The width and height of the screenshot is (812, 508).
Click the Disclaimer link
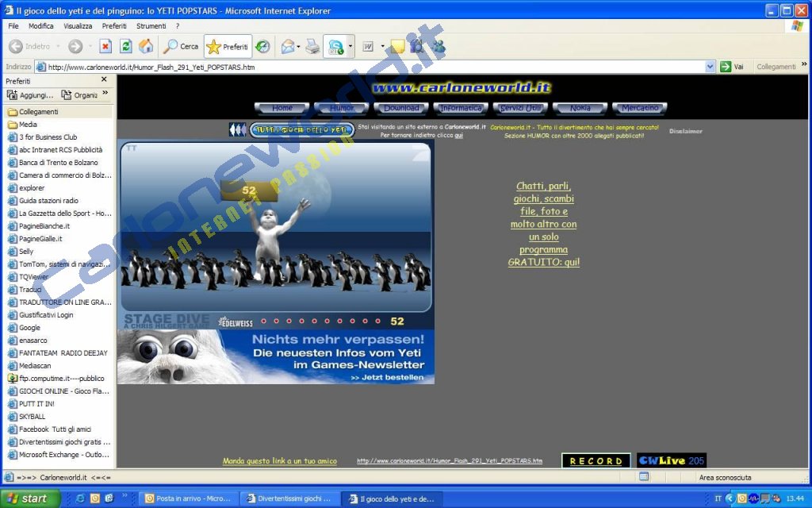(x=685, y=131)
